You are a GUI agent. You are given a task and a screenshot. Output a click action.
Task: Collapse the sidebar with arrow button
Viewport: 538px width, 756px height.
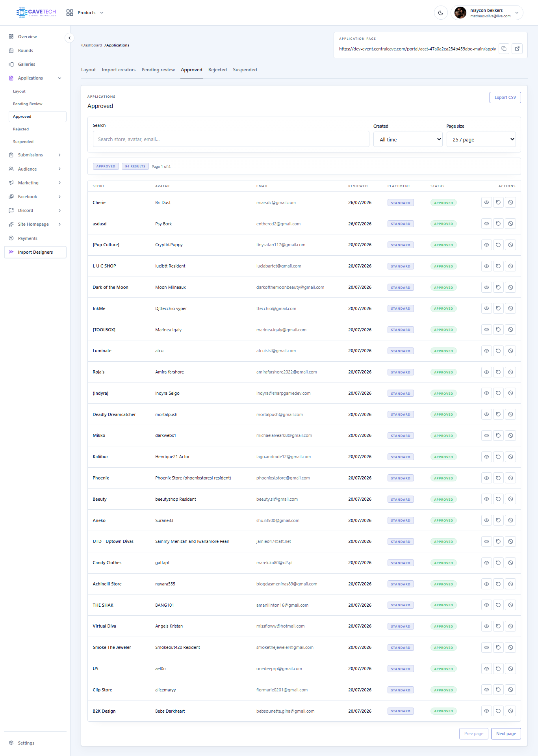(69, 38)
